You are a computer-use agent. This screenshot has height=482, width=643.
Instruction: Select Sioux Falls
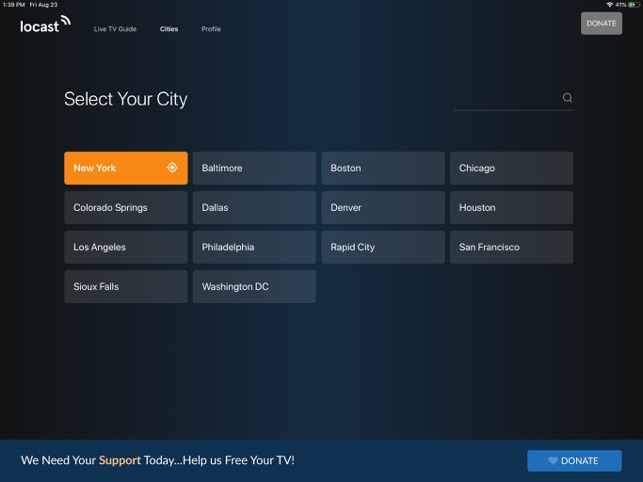coord(126,286)
